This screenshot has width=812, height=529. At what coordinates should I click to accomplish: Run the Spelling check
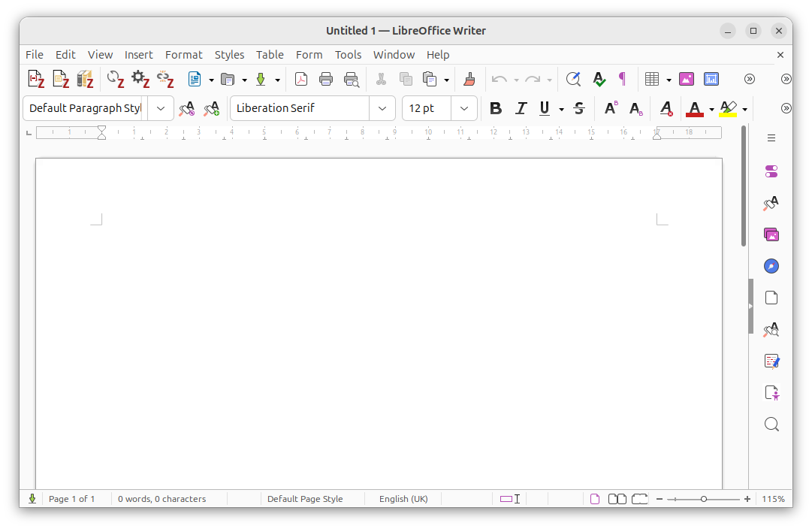tap(599, 79)
